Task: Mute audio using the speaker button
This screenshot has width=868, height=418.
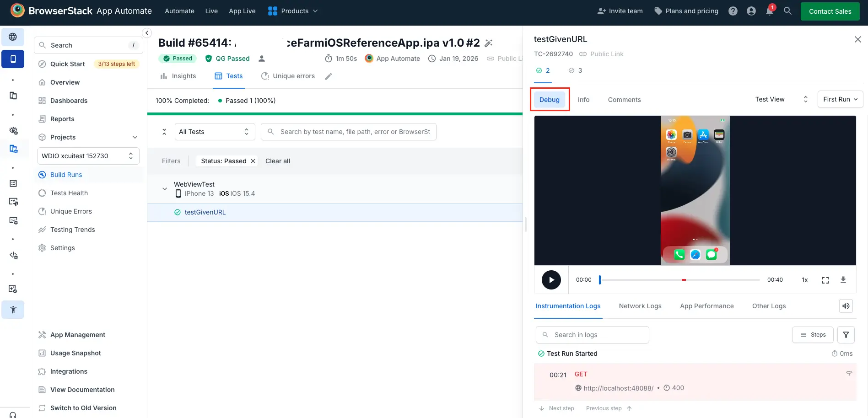Action: tap(846, 306)
